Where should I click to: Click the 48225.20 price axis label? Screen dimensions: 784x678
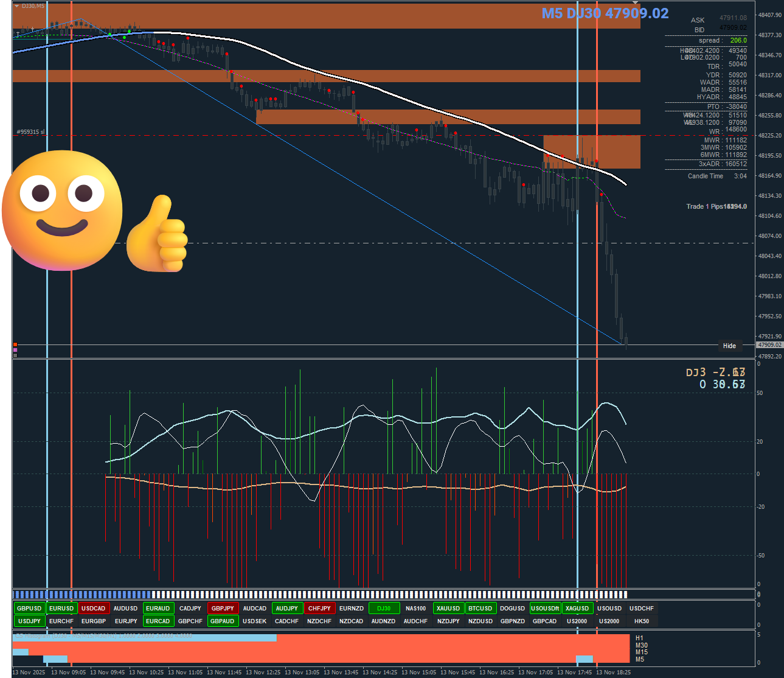coord(769,135)
